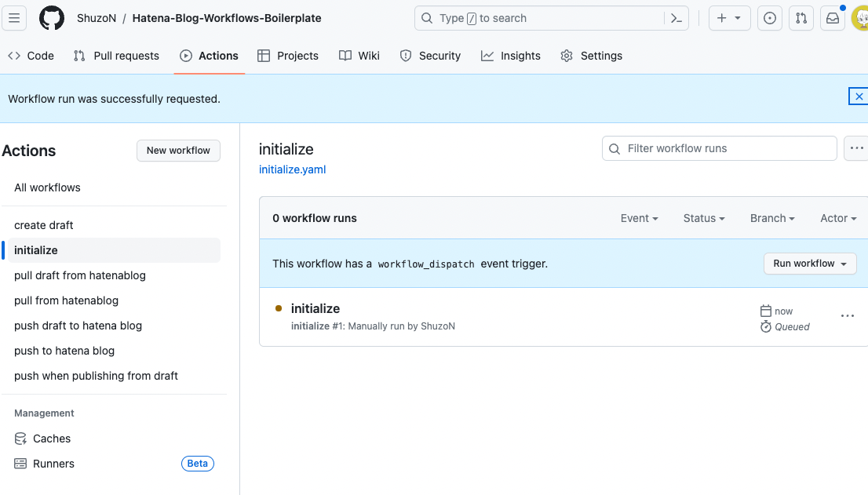Switch to the Security tab
This screenshot has height=495, width=868.
coord(430,56)
